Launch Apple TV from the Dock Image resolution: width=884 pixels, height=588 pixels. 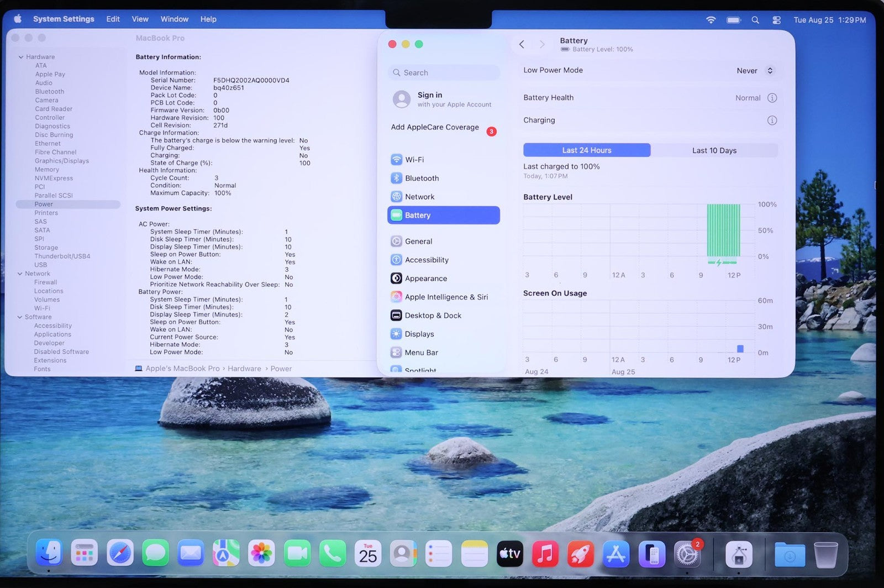pos(509,553)
